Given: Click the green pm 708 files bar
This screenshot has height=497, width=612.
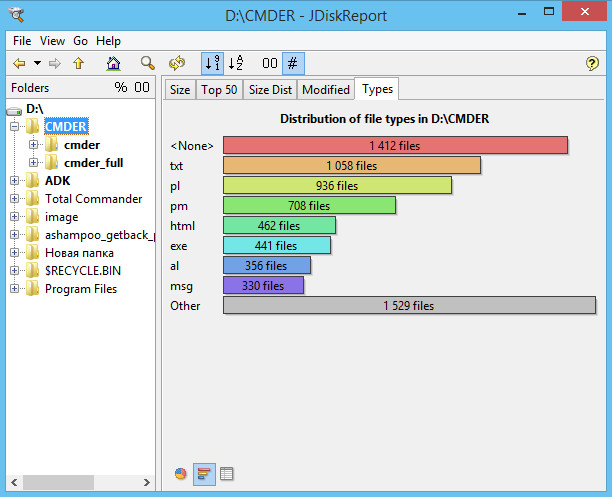Looking at the screenshot, I should 309,205.
